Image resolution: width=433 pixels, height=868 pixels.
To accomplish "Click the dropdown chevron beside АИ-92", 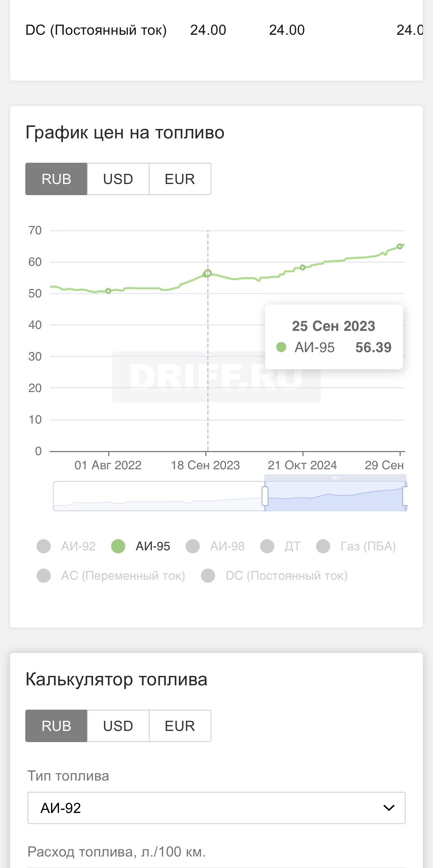I will (x=389, y=808).
